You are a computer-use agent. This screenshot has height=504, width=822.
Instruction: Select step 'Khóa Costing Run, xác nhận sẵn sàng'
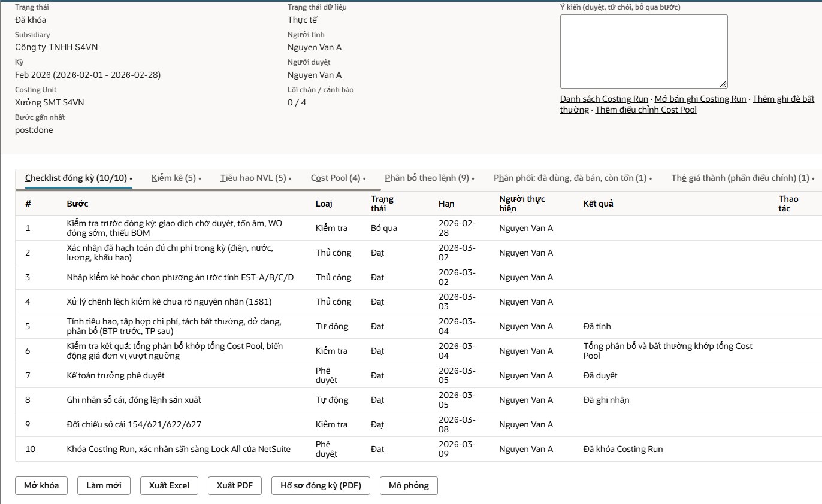(x=179, y=449)
